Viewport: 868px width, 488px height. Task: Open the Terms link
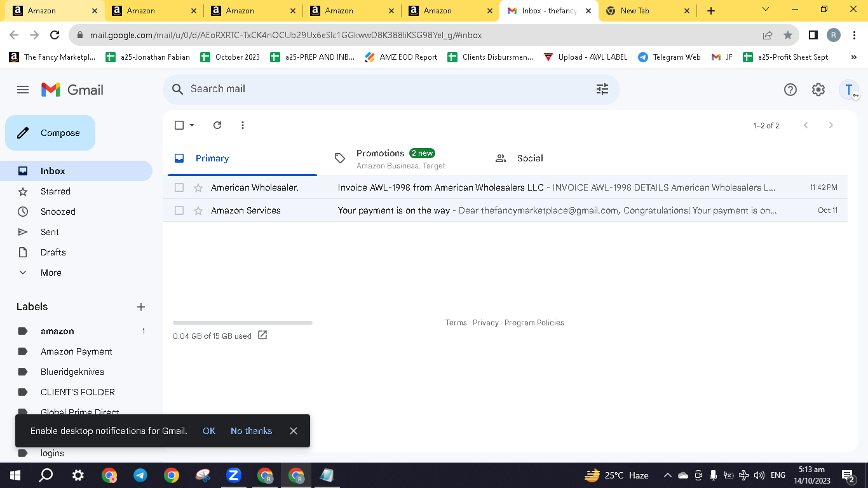pyautogui.click(x=456, y=323)
